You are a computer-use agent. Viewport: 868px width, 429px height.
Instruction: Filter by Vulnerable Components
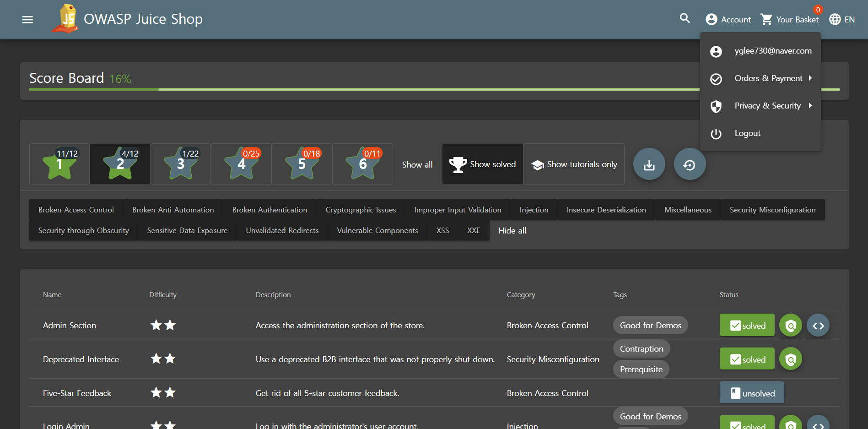377,230
